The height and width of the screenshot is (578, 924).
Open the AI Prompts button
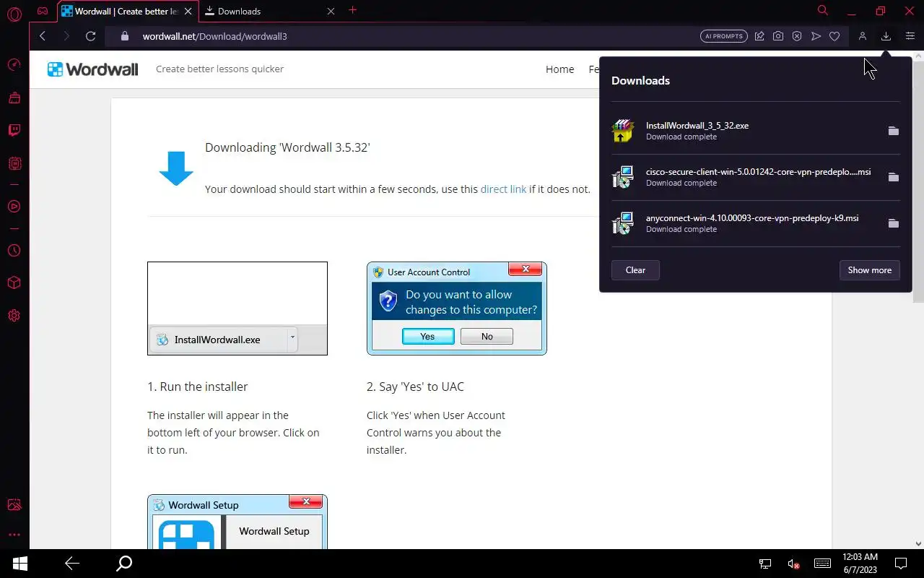(723, 36)
